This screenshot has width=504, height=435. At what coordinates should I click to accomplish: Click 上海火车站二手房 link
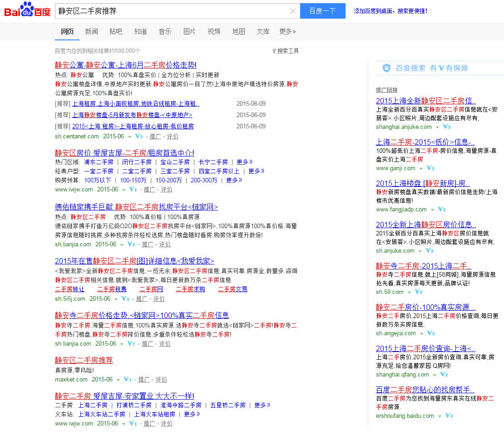[x=102, y=415]
